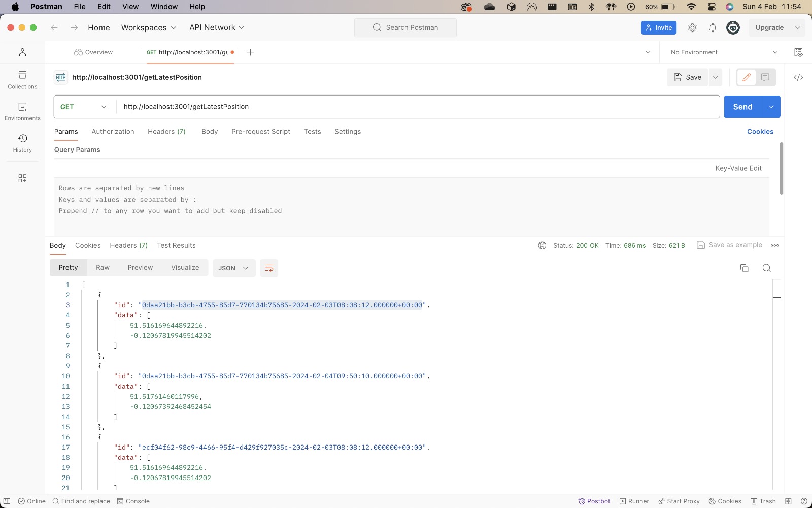This screenshot has width=812, height=508.
Task: Click the request panel scrollbar
Action: click(x=781, y=168)
